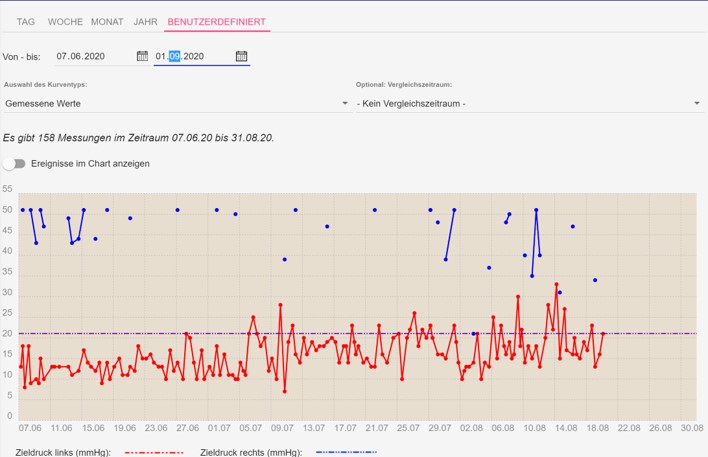Select the lowest red data point near 09.07
This screenshot has height=457, width=708.
285,391
